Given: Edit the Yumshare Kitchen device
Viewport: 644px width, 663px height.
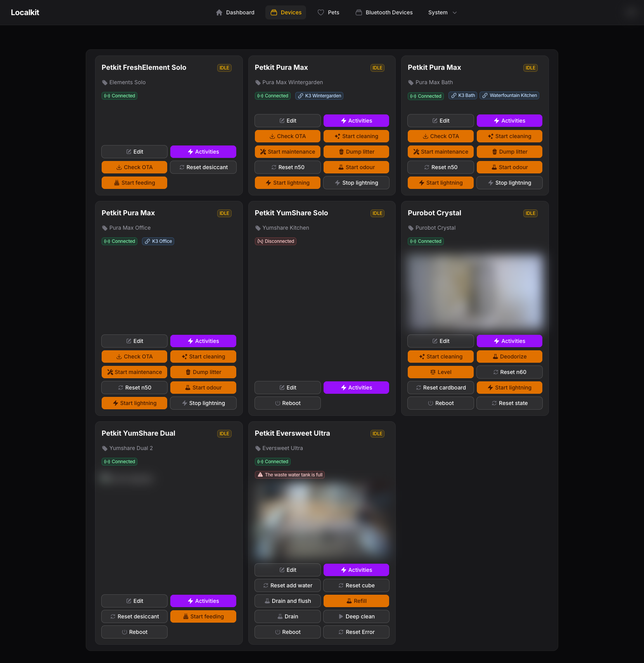Looking at the screenshot, I should [287, 388].
